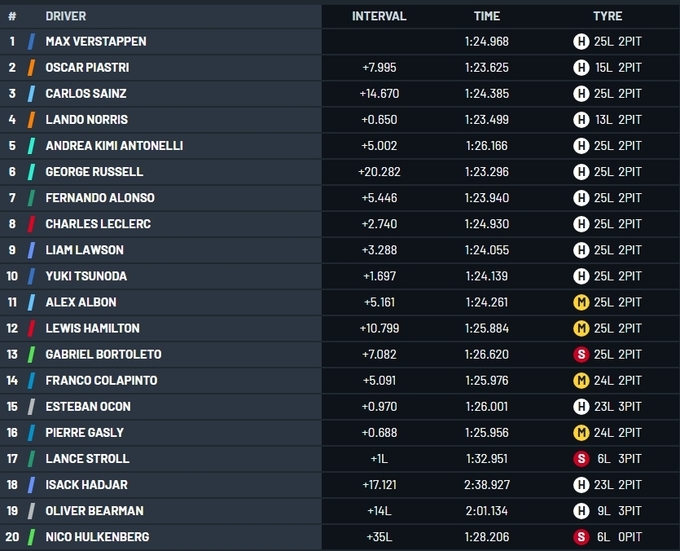Click Pierre Gasly's medium tyre icon
Image resolution: width=680 pixels, height=551 pixels.
click(x=579, y=432)
